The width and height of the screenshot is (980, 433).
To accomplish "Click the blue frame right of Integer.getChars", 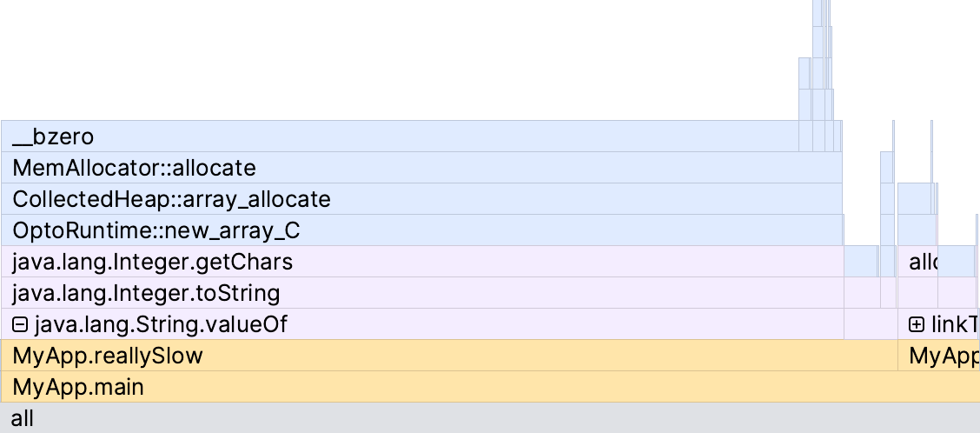I will point(860,262).
